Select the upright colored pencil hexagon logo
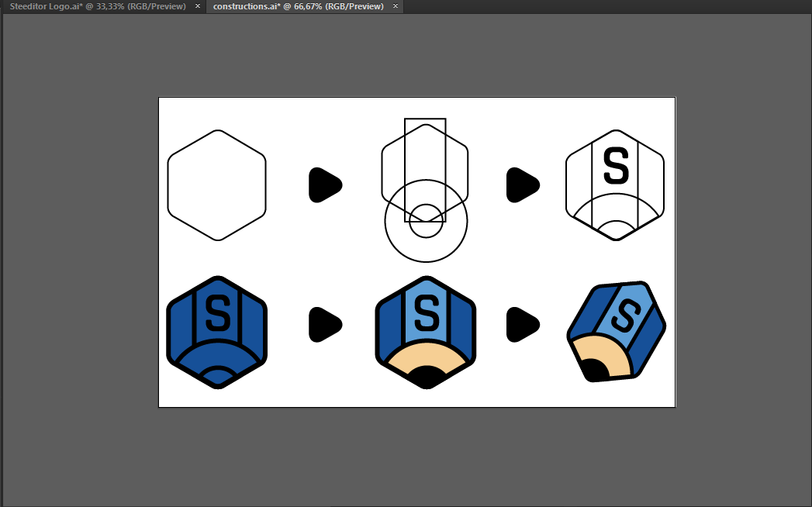Screen dimensions: 812x507 click(x=426, y=333)
